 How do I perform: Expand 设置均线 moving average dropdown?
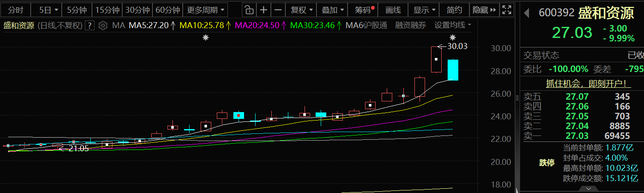click(x=452, y=26)
